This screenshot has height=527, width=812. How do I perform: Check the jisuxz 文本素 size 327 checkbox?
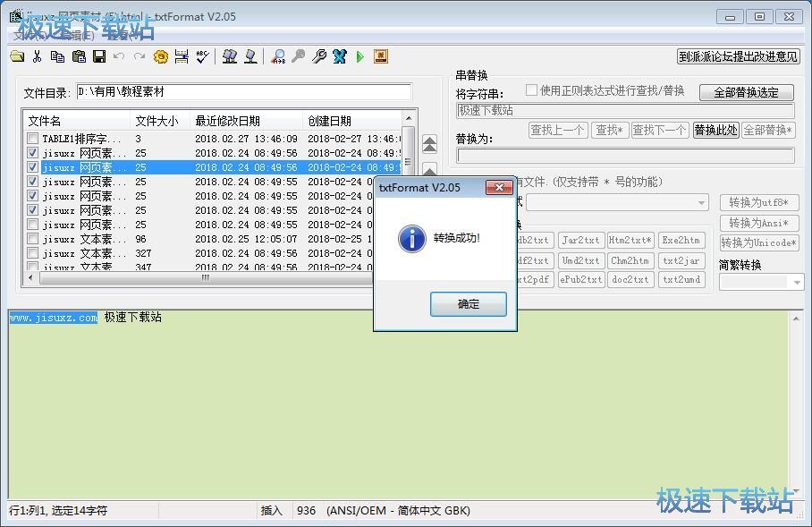pyautogui.click(x=32, y=253)
